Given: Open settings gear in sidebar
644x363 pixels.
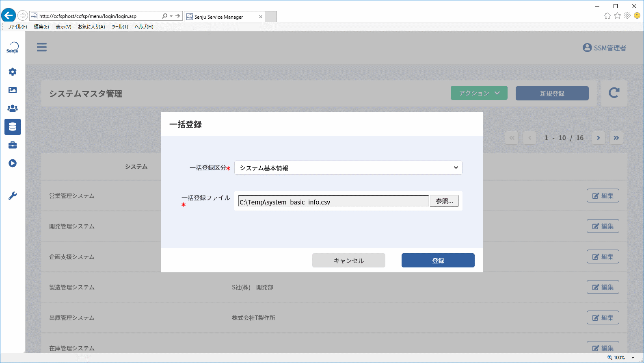Looking at the screenshot, I should (x=13, y=72).
